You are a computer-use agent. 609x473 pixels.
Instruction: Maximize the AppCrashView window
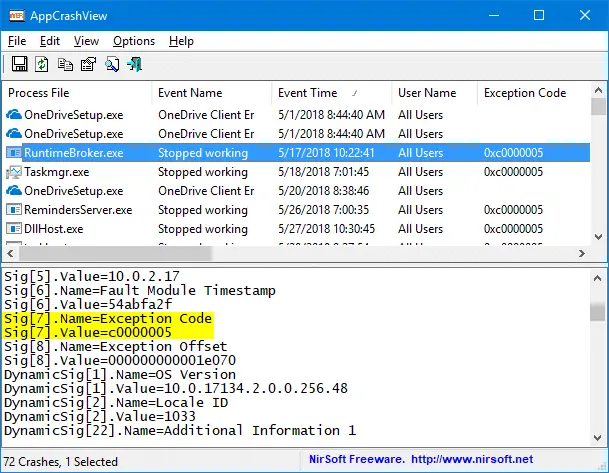tap(539, 16)
